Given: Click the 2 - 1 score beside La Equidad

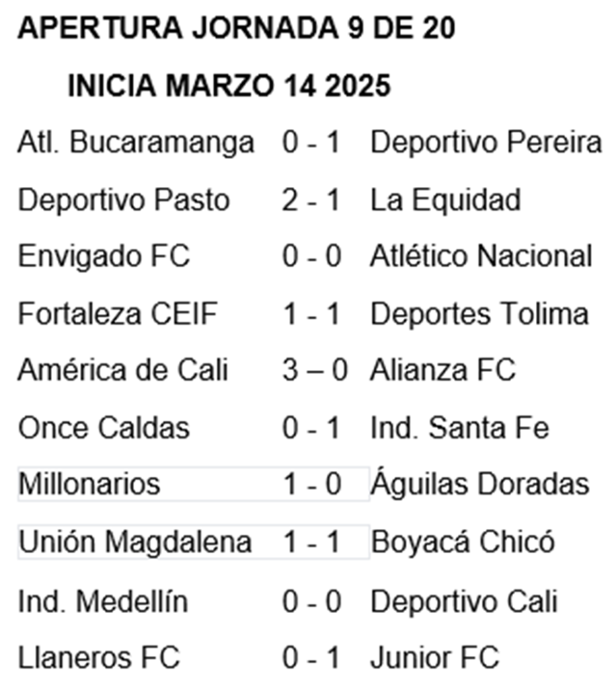Looking at the screenshot, I should coord(311,201).
